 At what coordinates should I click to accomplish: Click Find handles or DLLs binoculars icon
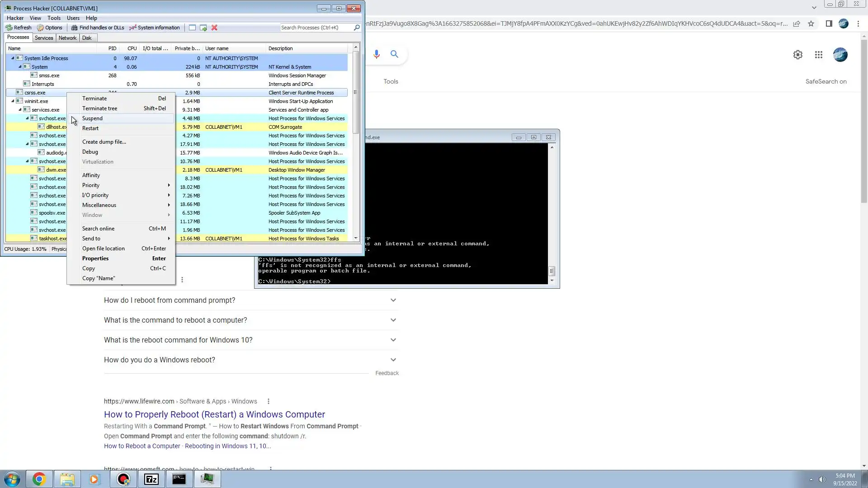point(75,28)
